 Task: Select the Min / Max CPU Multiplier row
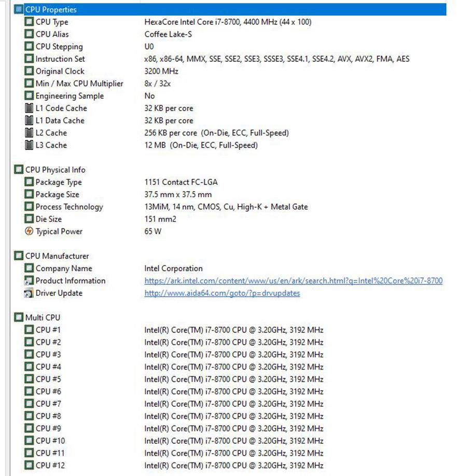click(x=79, y=84)
